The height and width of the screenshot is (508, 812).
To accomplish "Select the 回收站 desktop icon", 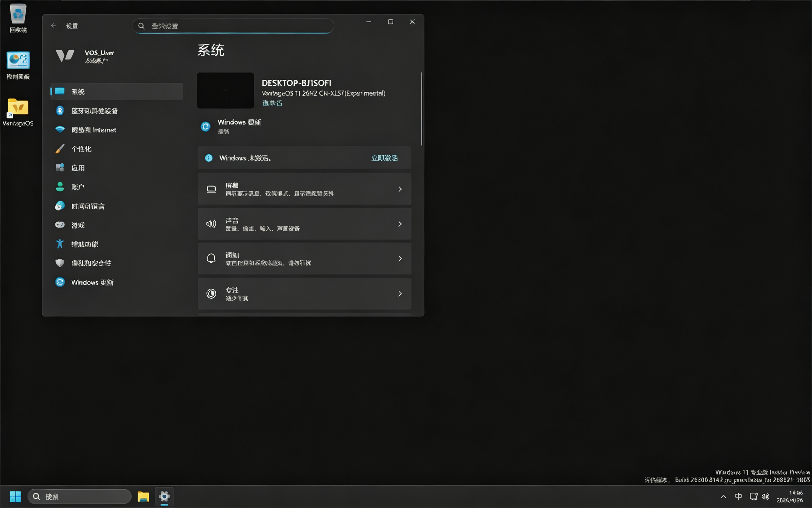I will 18,18.
